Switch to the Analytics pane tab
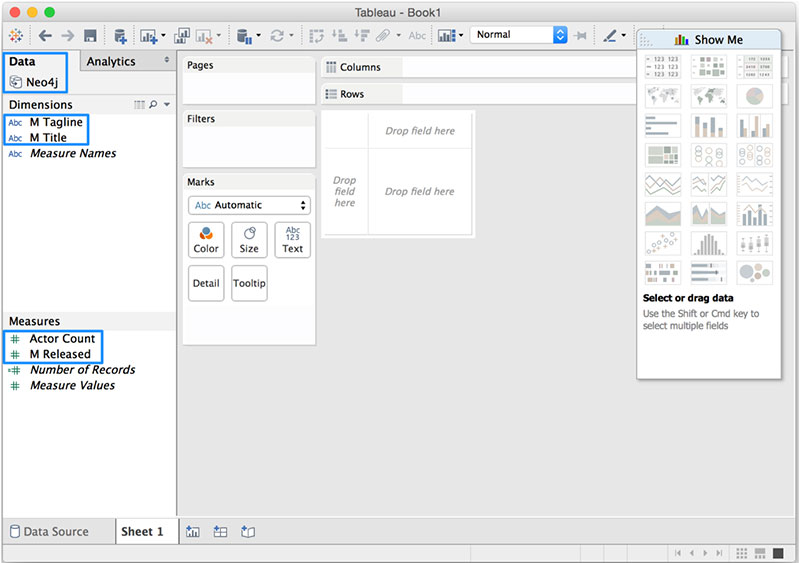The width and height of the screenshot is (800, 563). pos(111,61)
